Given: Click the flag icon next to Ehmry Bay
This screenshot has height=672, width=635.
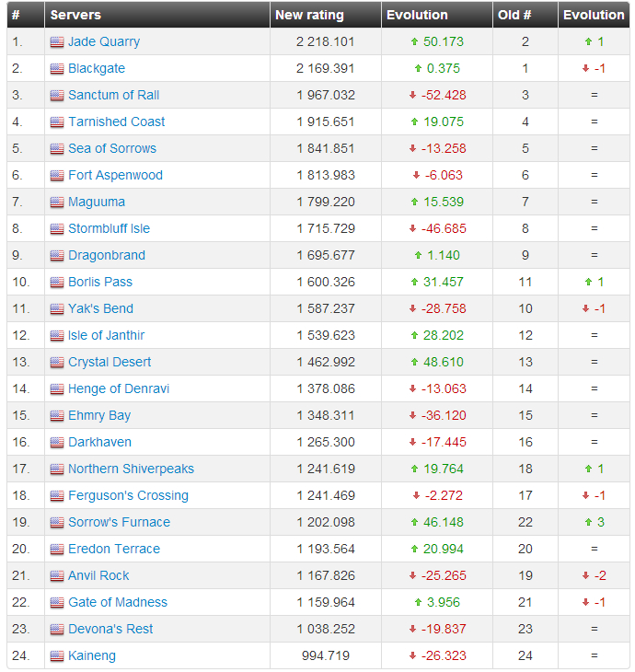Looking at the screenshot, I should coord(56,415).
